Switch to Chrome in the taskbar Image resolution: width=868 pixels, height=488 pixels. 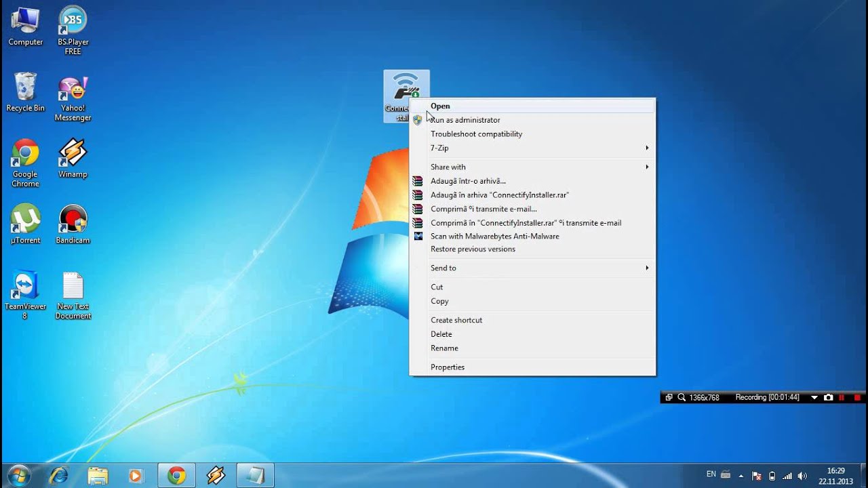(177, 475)
